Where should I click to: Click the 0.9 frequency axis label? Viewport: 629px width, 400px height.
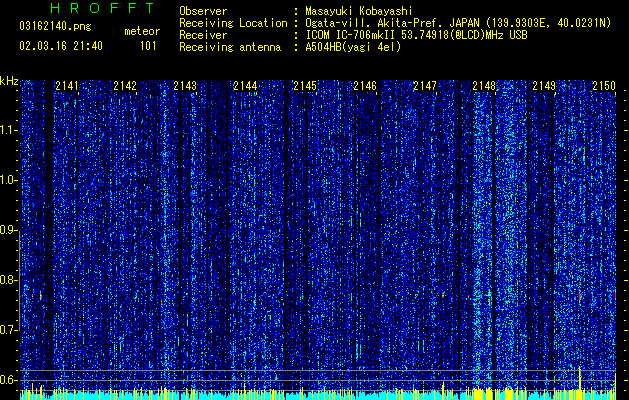coord(9,230)
